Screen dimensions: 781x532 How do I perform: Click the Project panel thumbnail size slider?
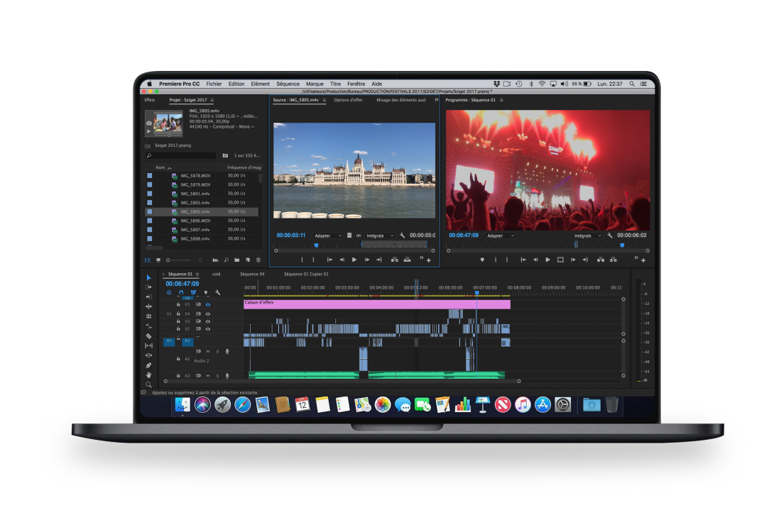click(177, 260)
